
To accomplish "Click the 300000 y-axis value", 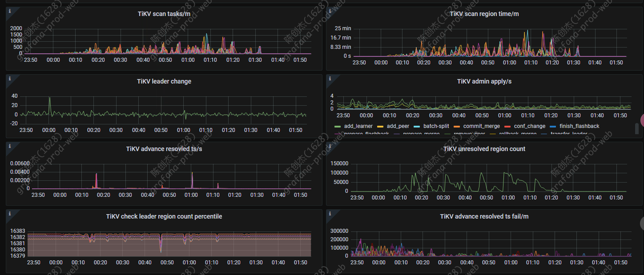I will [x=339, y=231].
